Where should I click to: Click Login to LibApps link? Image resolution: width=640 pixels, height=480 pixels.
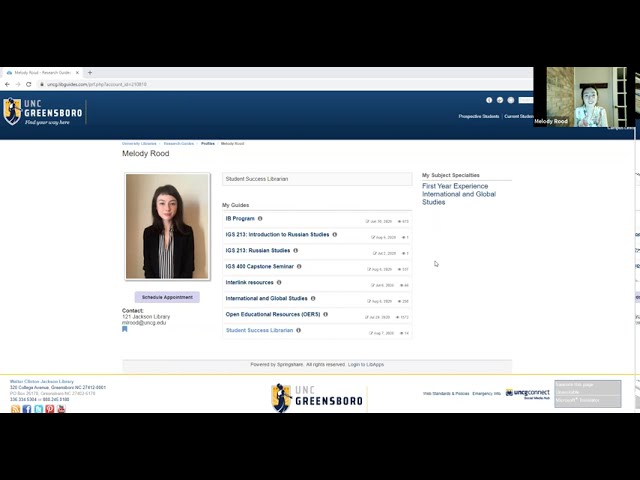point(366,364)
